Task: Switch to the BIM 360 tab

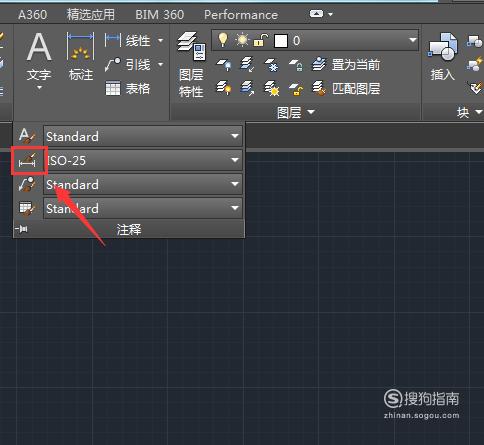Action: tap(160, 15)
